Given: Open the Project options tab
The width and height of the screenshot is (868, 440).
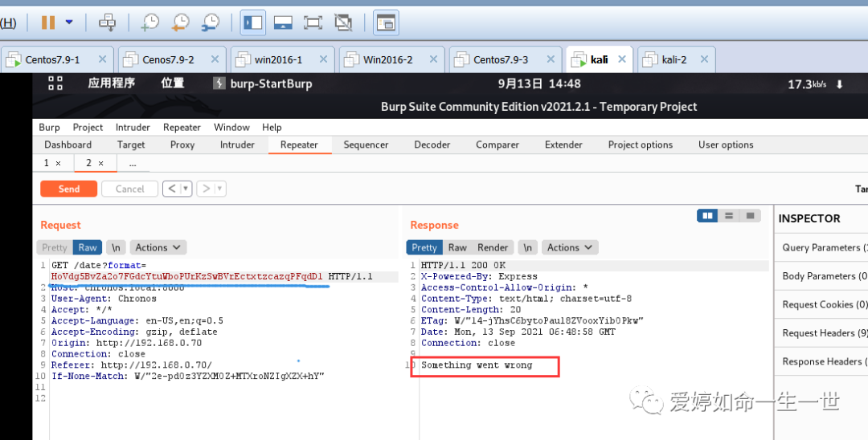Looking at the screenshot, I should (641, 145).
